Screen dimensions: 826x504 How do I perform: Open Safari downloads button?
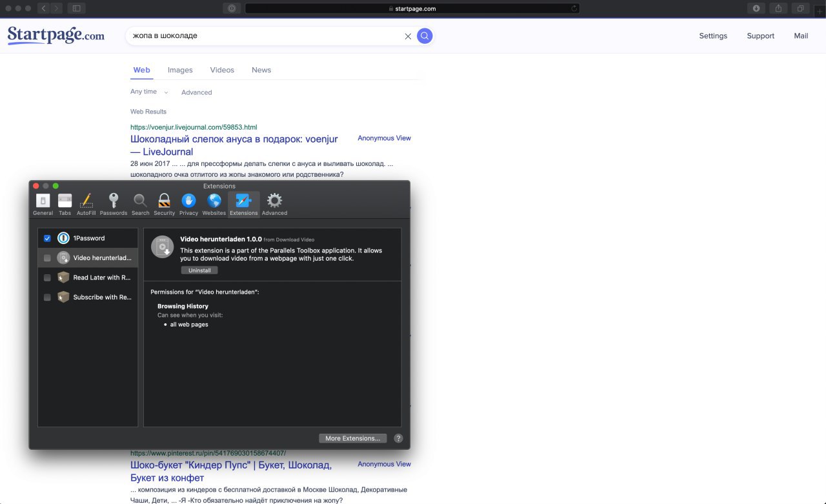coord(756,8)
